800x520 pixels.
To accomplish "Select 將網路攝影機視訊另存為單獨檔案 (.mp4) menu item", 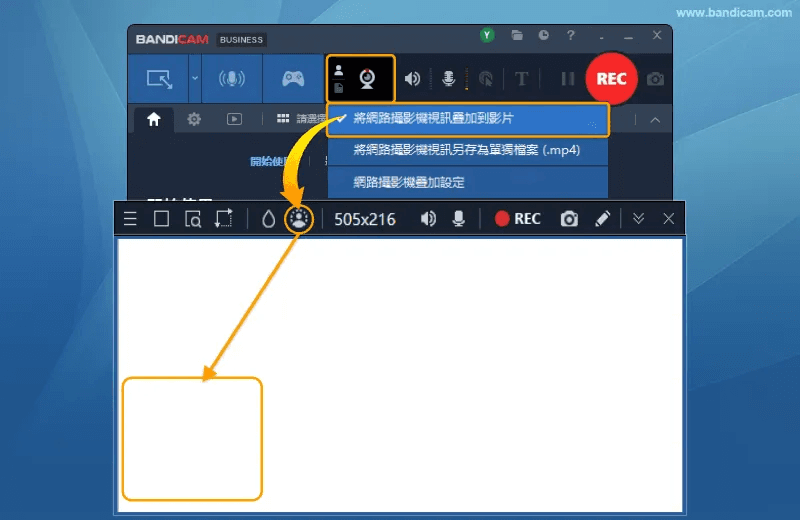I will click(x=468, y=150).
